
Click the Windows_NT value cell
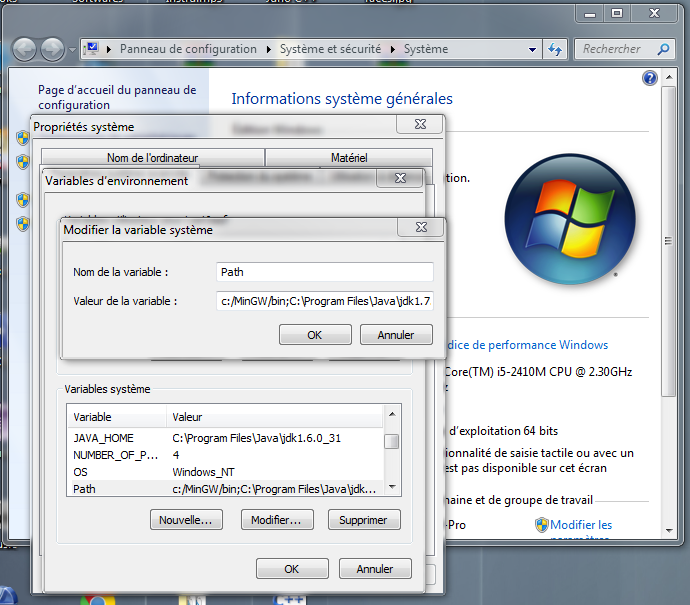click(x=203, y=472)
